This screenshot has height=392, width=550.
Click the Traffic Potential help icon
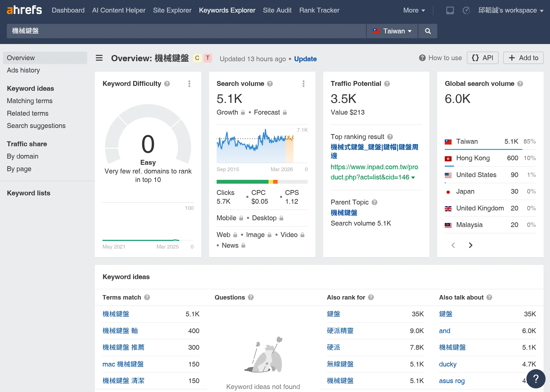[387, 84]
